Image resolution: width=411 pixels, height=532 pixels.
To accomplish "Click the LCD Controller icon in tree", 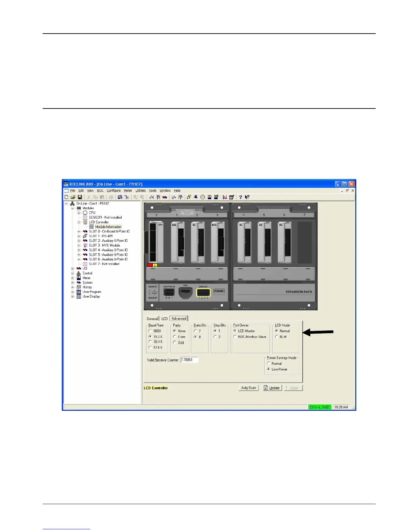I will coord(85,222).
